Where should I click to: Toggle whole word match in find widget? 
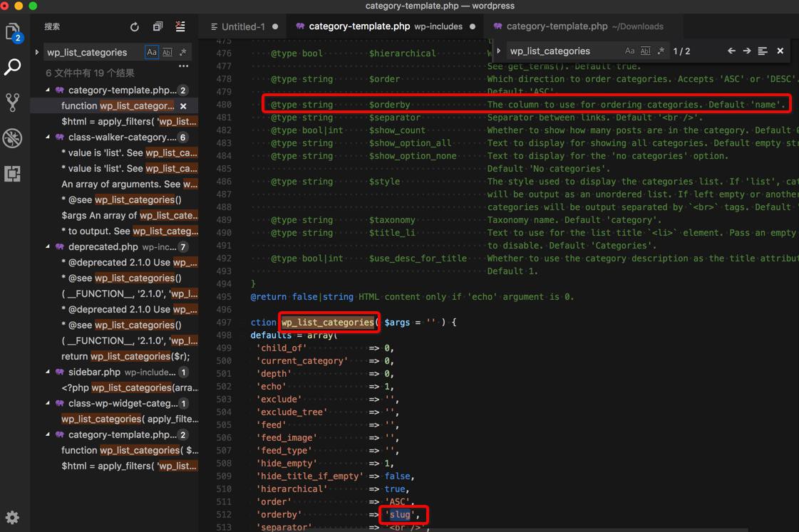(x=645, y=51)
